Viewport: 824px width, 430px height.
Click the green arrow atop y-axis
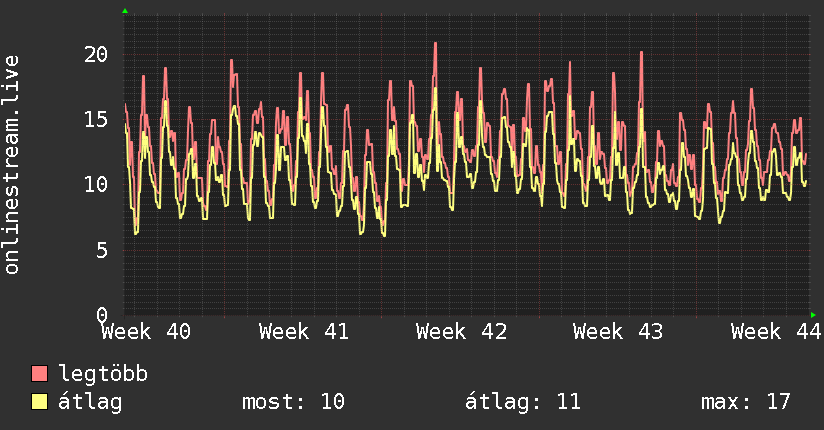click(x=125, y=11)
